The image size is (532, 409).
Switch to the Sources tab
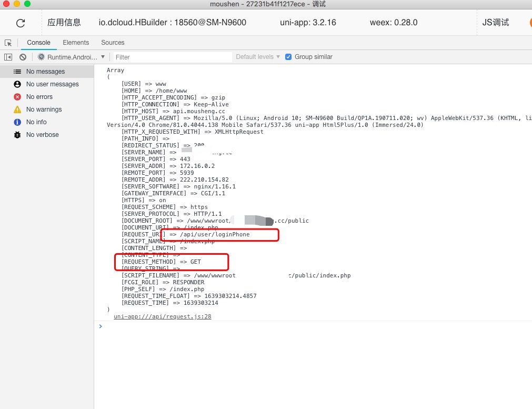click(x=113, y=43)
